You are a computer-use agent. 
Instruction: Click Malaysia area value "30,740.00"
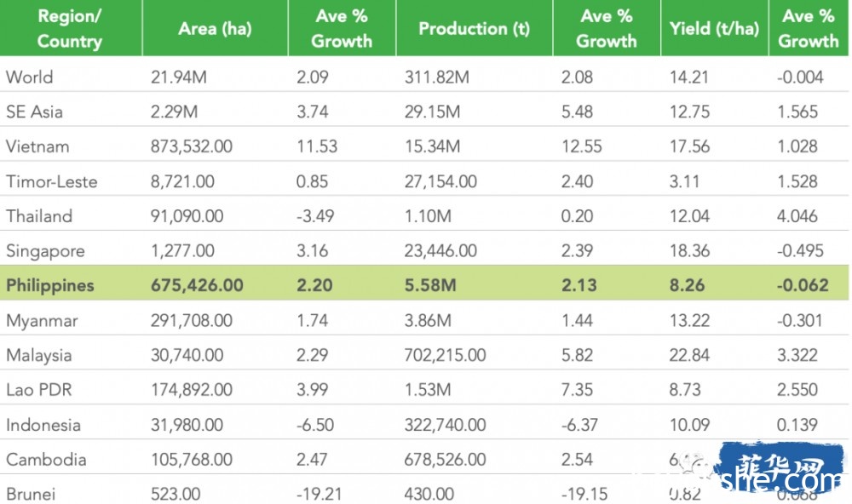pos(187,355)
